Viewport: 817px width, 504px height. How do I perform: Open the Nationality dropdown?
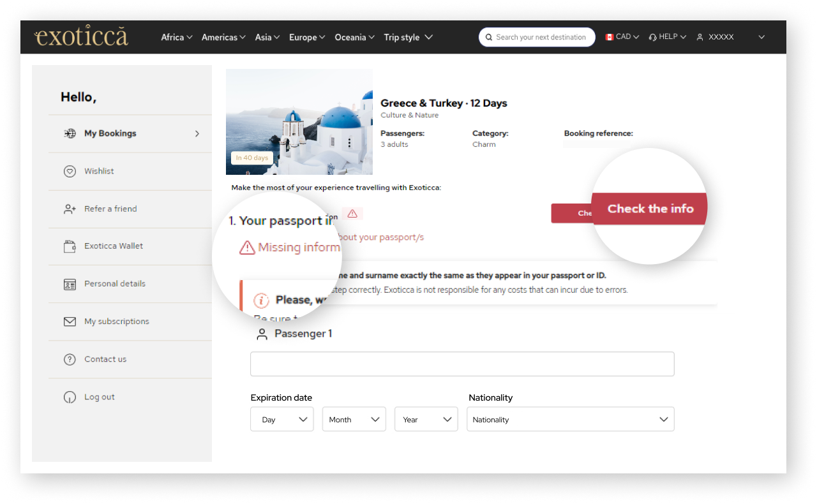coord(571,419)
